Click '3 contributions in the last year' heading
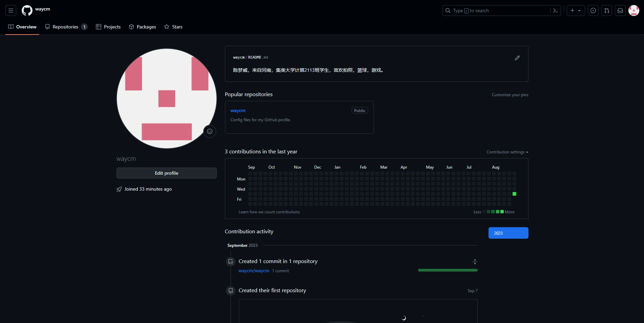Viewport: 644px width, 323px height. click(261, 152)
